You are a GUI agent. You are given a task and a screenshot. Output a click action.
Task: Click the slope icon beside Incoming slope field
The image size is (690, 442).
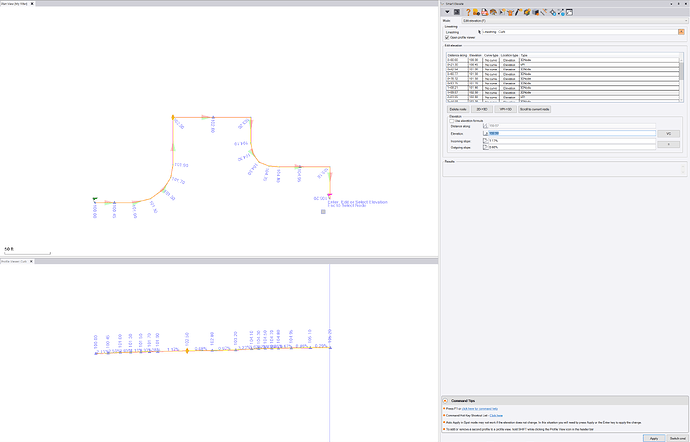[486, 141]
